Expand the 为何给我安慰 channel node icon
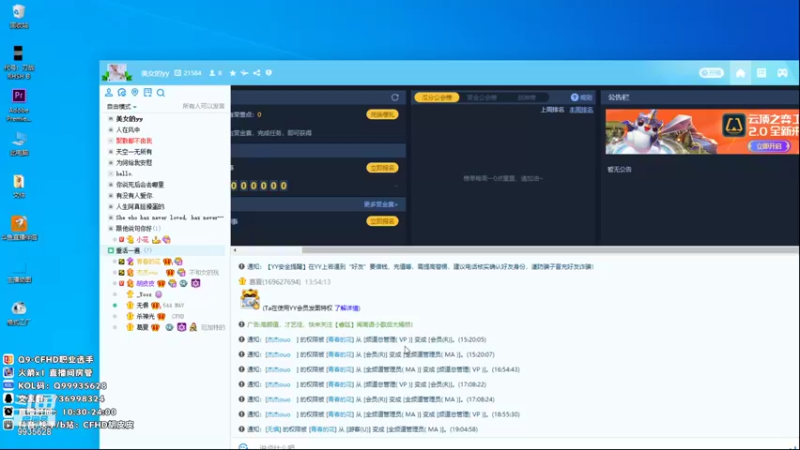Image resolution: width=800 pixels, height=450 pixels. click(111, 163)
